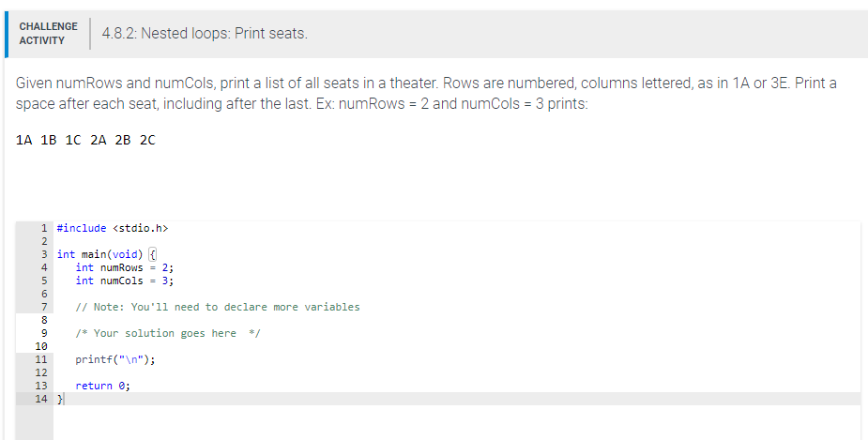The image size is (868, 440).
Task: Click the CHALLENGE ACTIVITY label
Action: coord(48,33)
